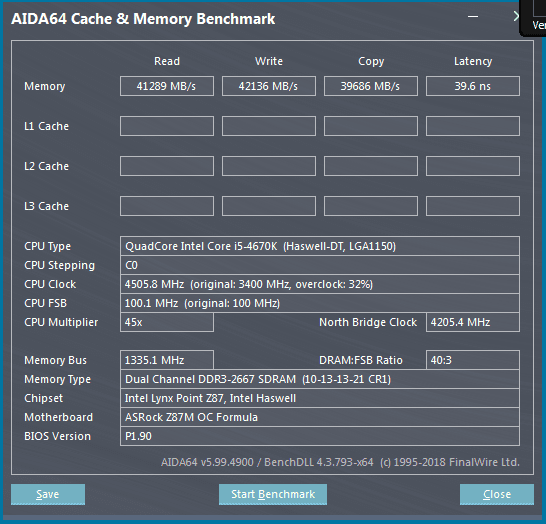Image resolution: width=546 pixels, height=524 pixels.
Task: Click the DRAM:FSB Ratio value 40:3
Action: click(x=473, y=360)
